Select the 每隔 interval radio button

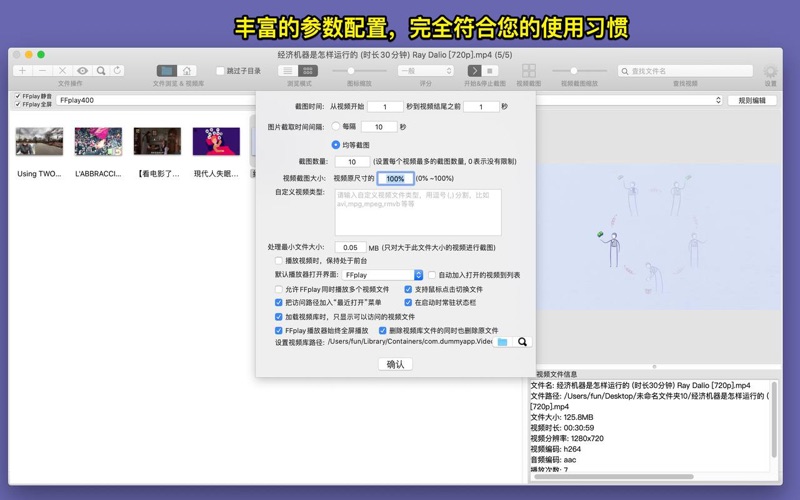point(336,126)
